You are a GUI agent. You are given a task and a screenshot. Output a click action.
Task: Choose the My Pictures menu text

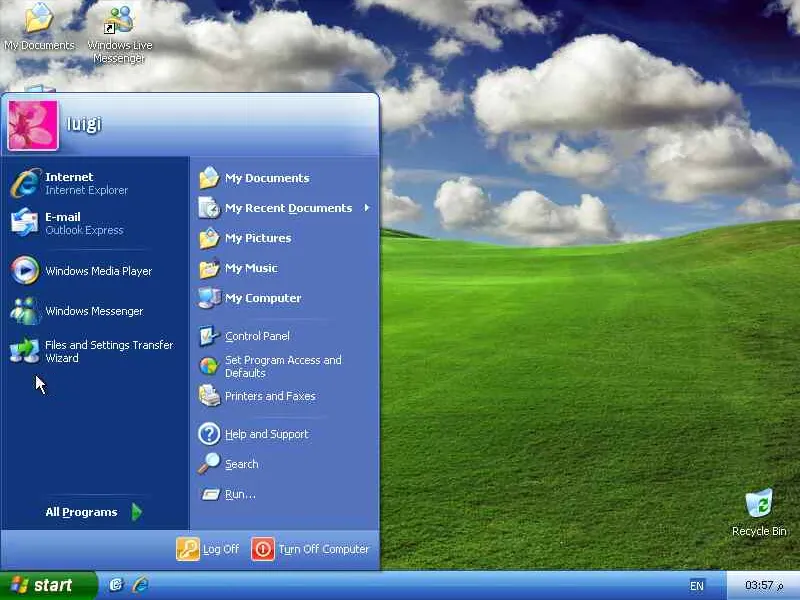coord(258,238)
